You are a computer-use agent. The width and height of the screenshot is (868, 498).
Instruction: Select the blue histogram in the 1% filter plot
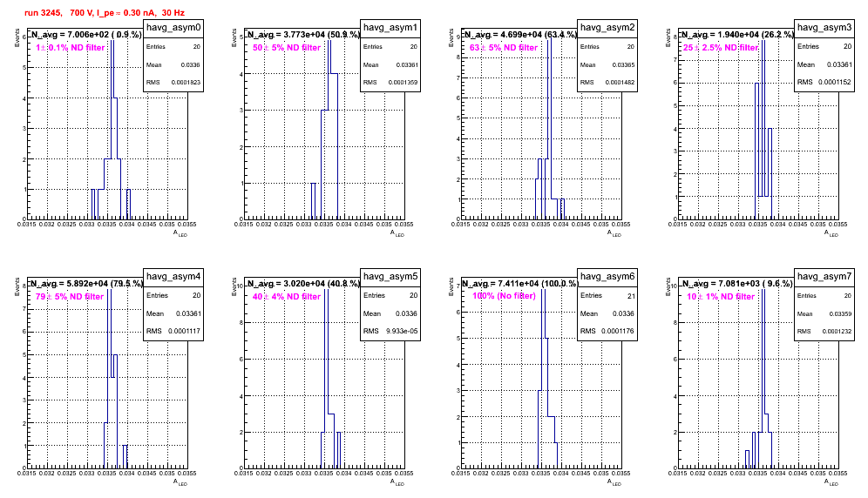coord(112,129)
